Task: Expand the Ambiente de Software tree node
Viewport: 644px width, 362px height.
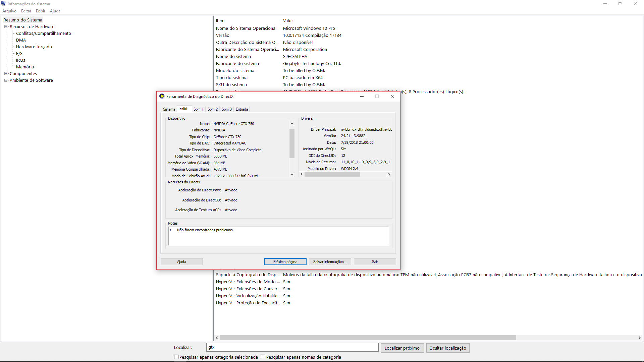Action: (x=6, y=80)
